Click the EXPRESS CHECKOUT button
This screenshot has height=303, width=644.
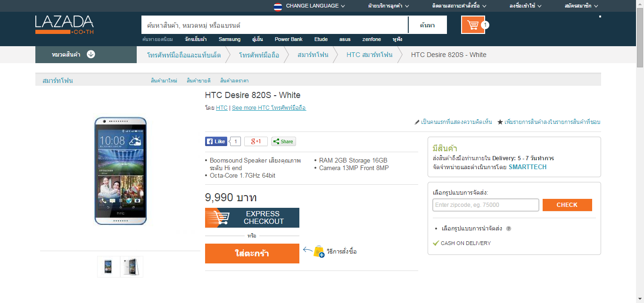click(x=252, y=218)
